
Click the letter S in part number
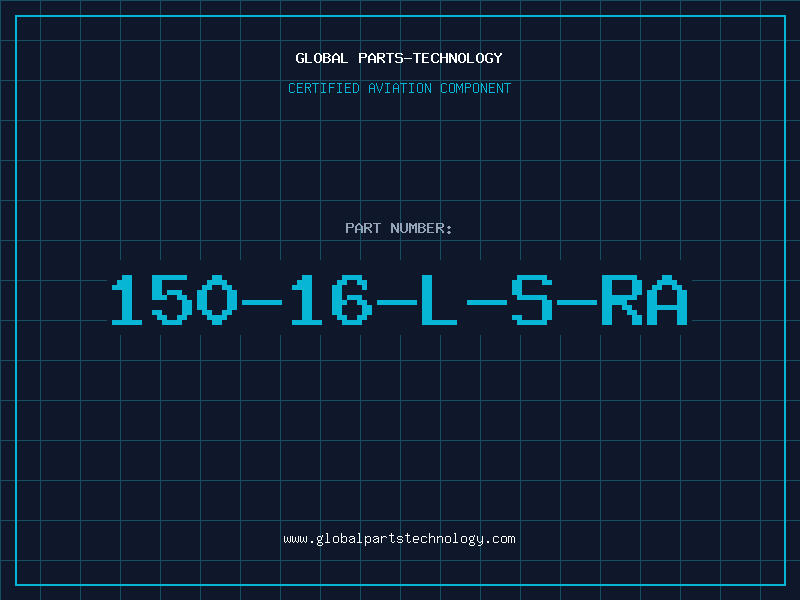(532, 300)
